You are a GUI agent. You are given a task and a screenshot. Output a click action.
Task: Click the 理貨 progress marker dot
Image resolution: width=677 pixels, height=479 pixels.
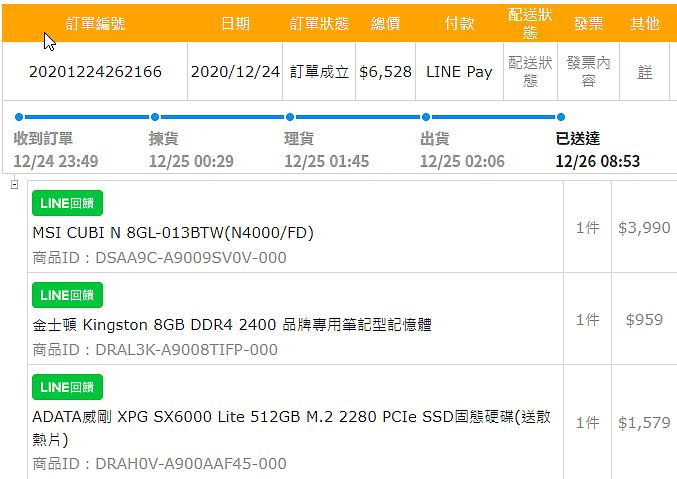(x=289, y=117)
